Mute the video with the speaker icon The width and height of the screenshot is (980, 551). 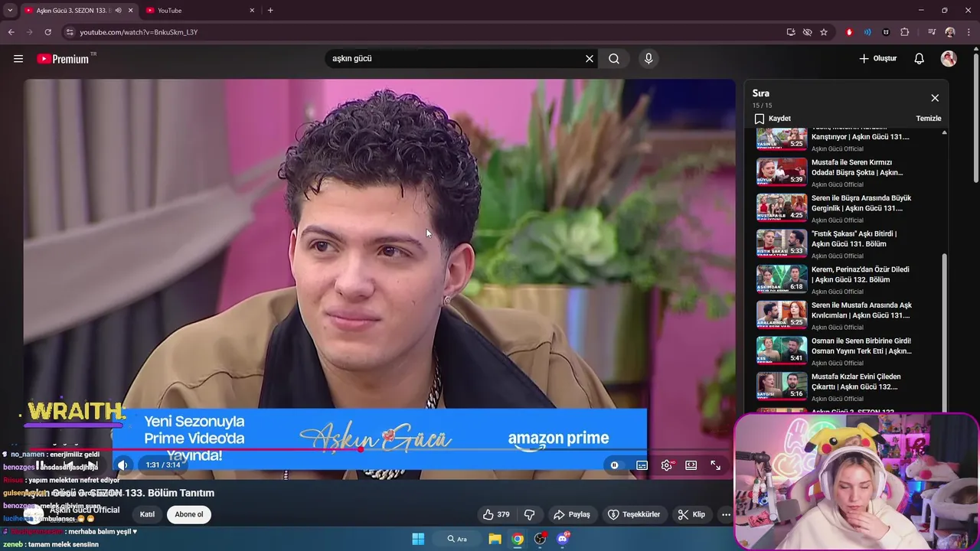tap(122, 465)
